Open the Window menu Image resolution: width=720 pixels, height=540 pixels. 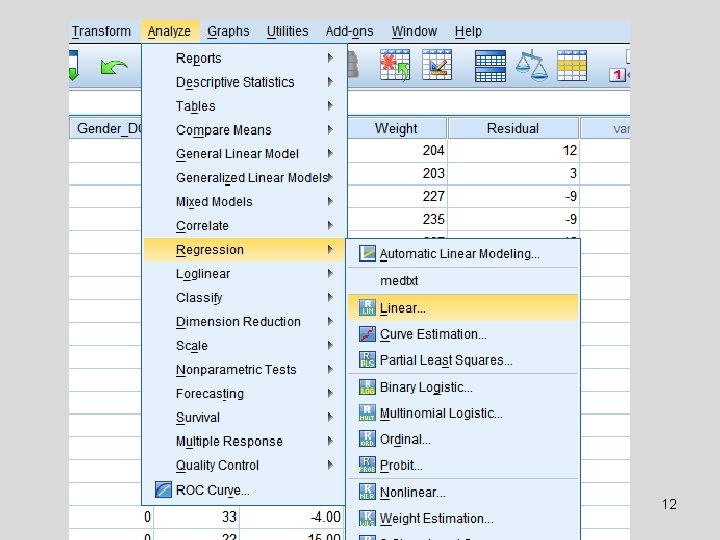(x=414, y=31)
